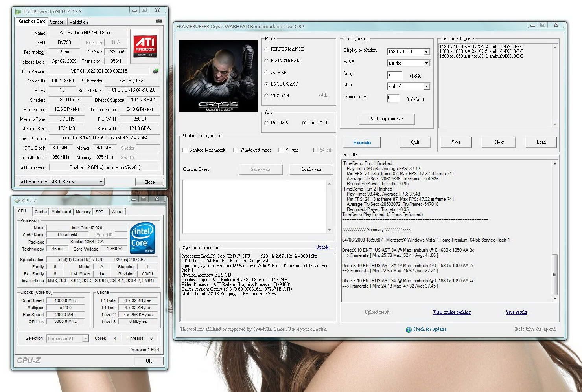Viewport: 582px width, 392px height.
Task: Enable the Windowed mode checkbox
Action: point(236,150)
